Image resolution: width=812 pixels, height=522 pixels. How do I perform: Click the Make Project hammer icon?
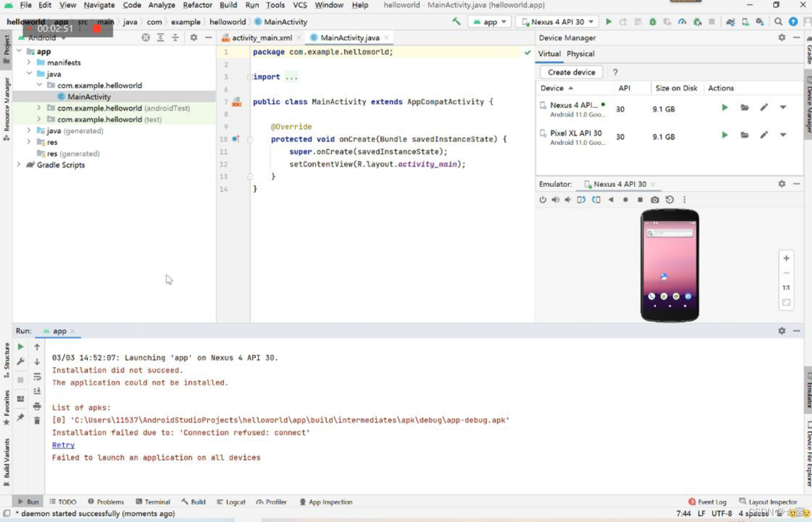457,22
